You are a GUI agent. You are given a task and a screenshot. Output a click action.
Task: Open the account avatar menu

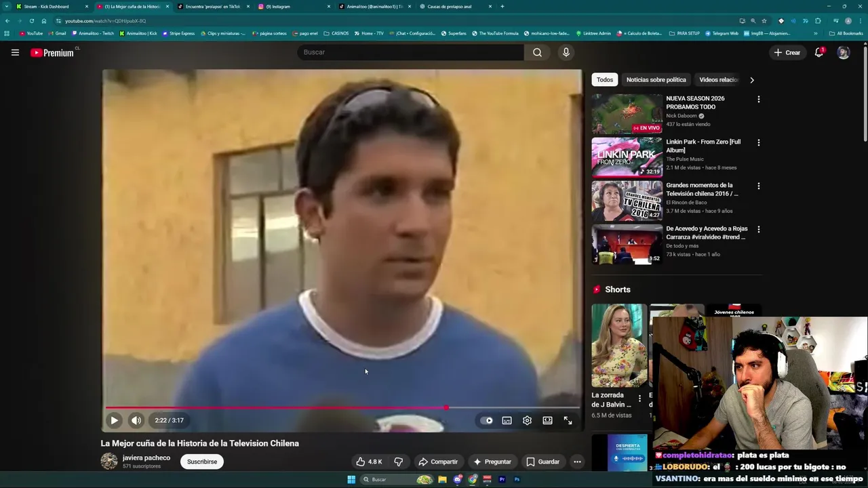[844, 52]
